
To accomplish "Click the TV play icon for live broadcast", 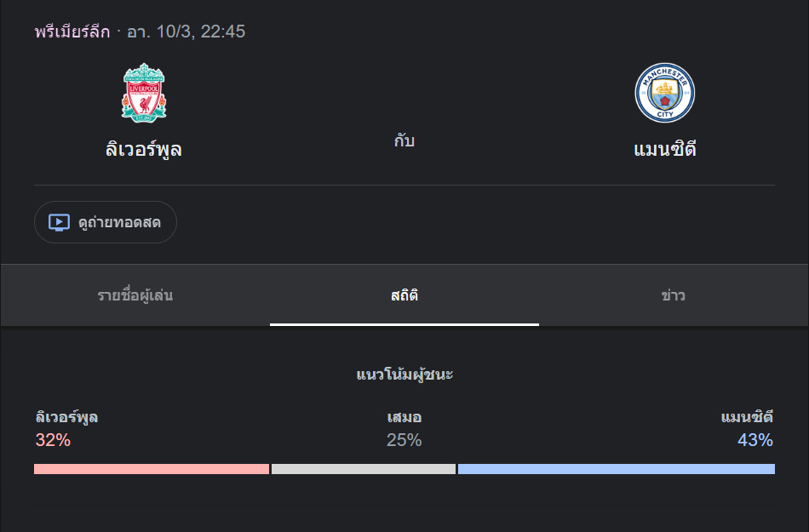I will pyautogui.click(x=59, y=222).
